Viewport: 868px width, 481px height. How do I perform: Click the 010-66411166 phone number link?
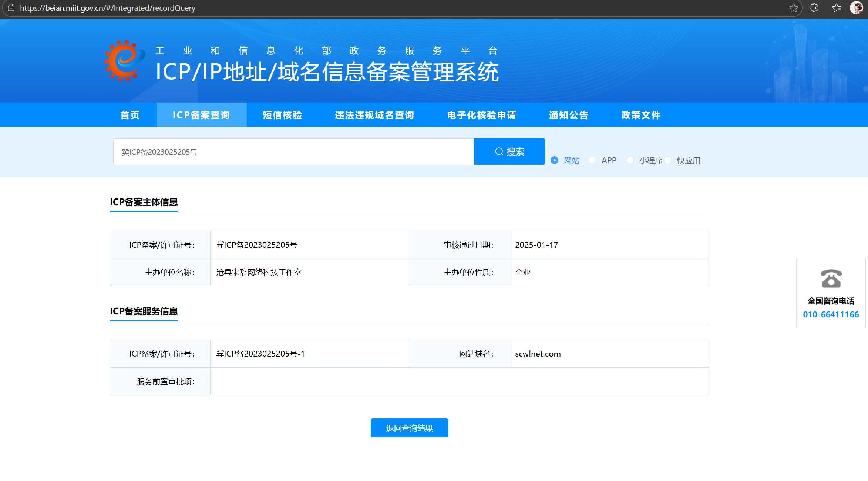click(831, 314)
